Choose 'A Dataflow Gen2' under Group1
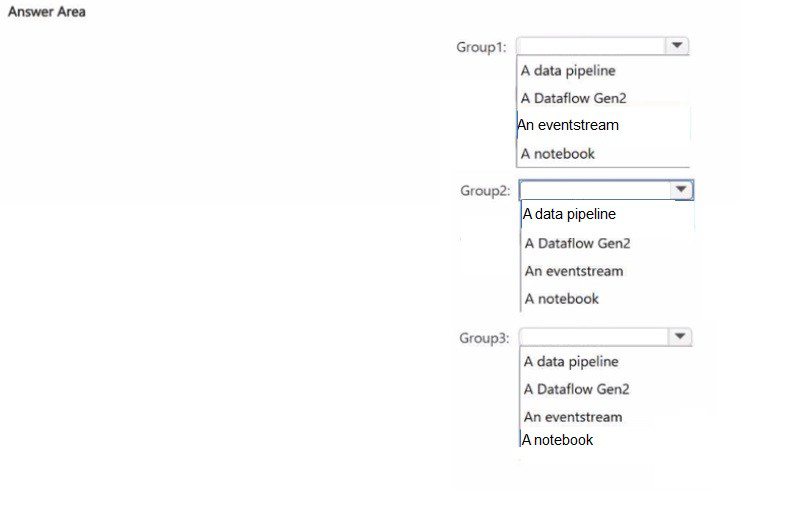Screen dimensions: 791x526 coord(573,98)
